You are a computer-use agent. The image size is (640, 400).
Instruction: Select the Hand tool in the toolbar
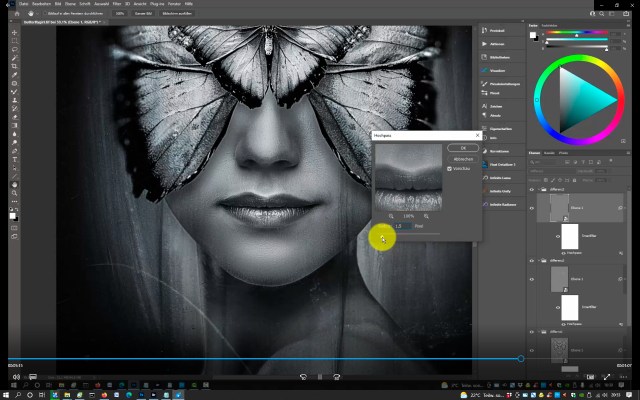point(14,185)
